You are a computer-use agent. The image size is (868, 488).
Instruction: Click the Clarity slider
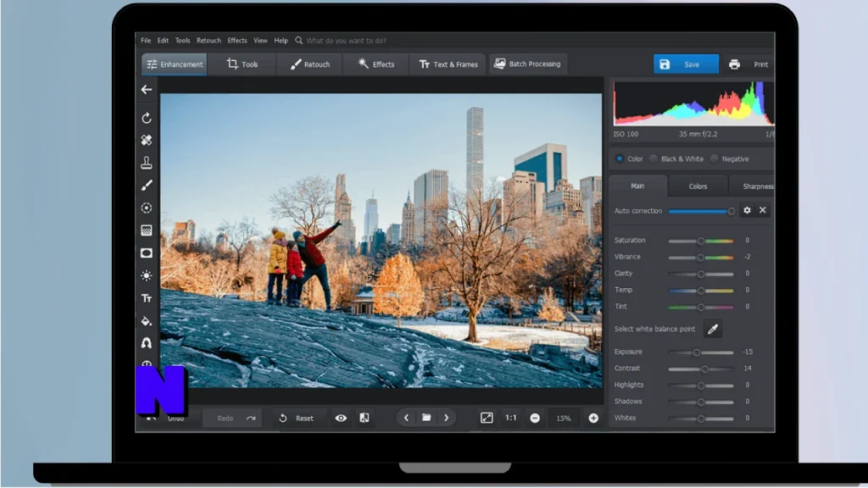[701, 274]
